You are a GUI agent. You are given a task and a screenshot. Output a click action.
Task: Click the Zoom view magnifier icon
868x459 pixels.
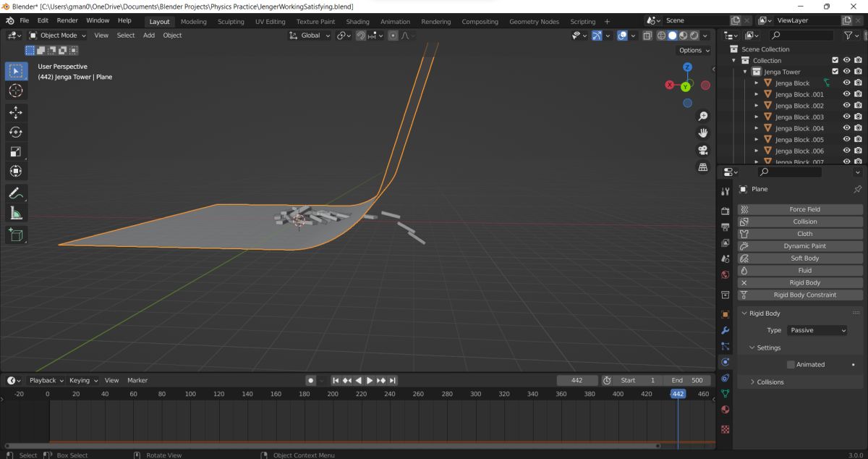702,117
